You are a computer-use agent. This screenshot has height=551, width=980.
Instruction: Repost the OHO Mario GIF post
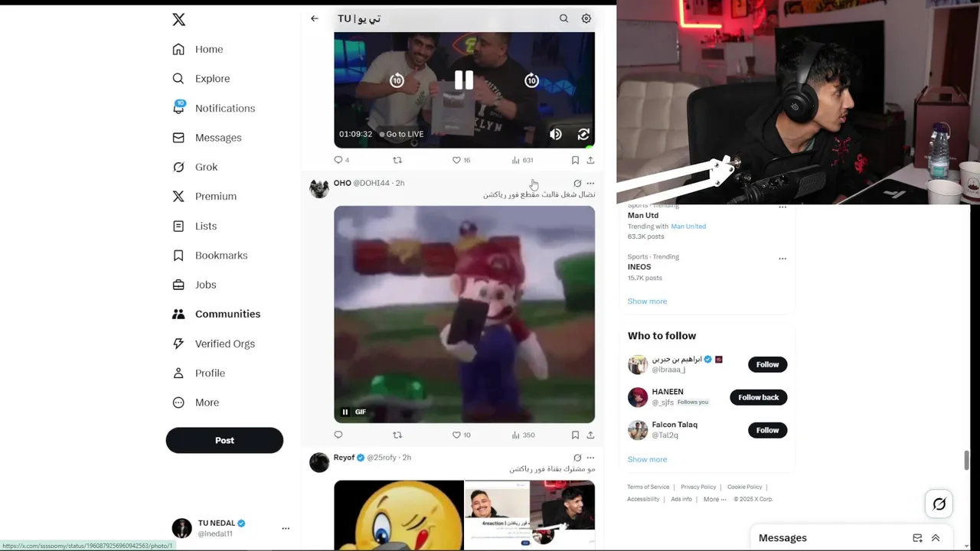coord(397,435)
